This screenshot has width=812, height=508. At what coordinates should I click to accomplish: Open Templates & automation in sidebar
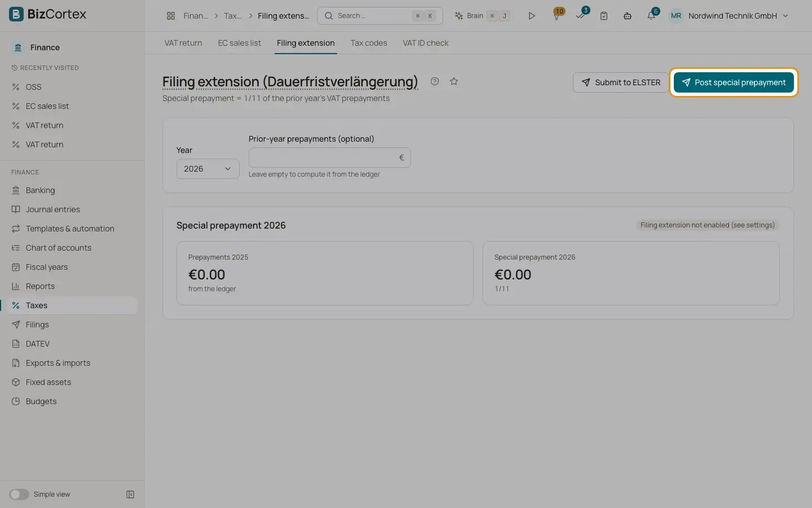[x=72, y=229]
